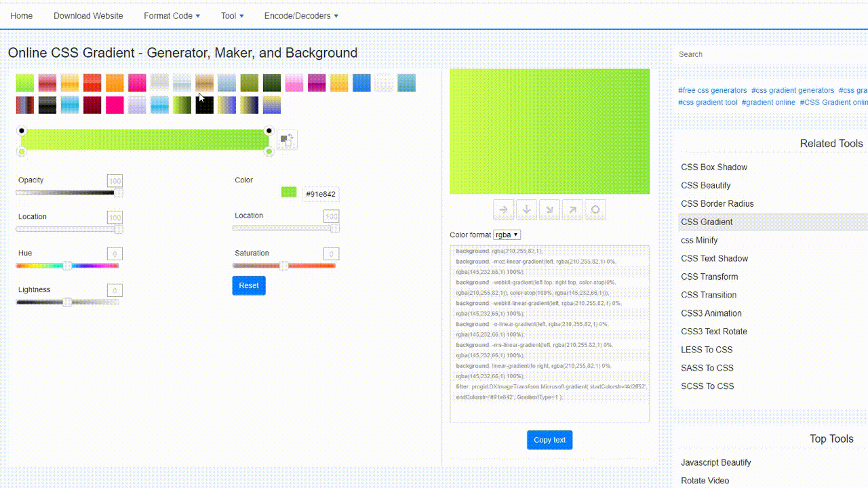
Task: Expand the Tool menu
Action: (x=232, y=16)
